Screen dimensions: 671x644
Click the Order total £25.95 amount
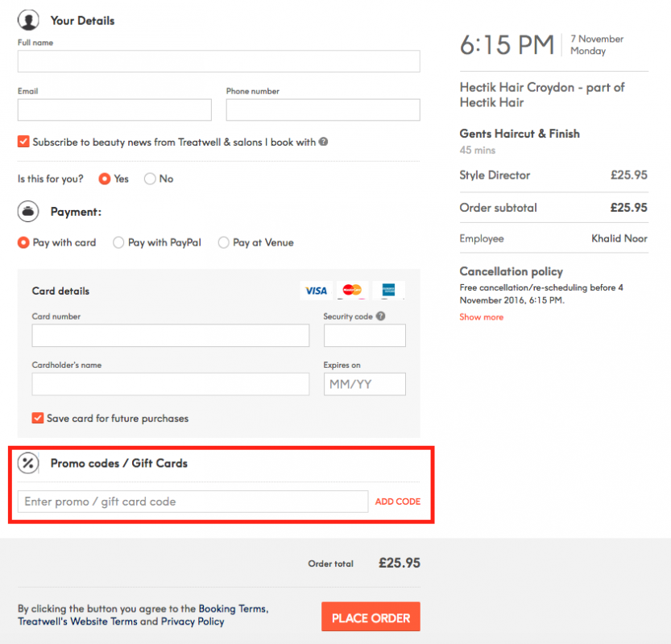400,563
